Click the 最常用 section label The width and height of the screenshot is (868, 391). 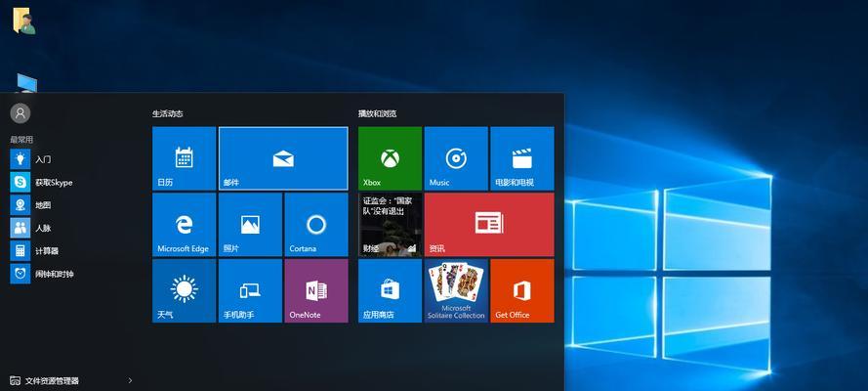click(x=21, y=140)
